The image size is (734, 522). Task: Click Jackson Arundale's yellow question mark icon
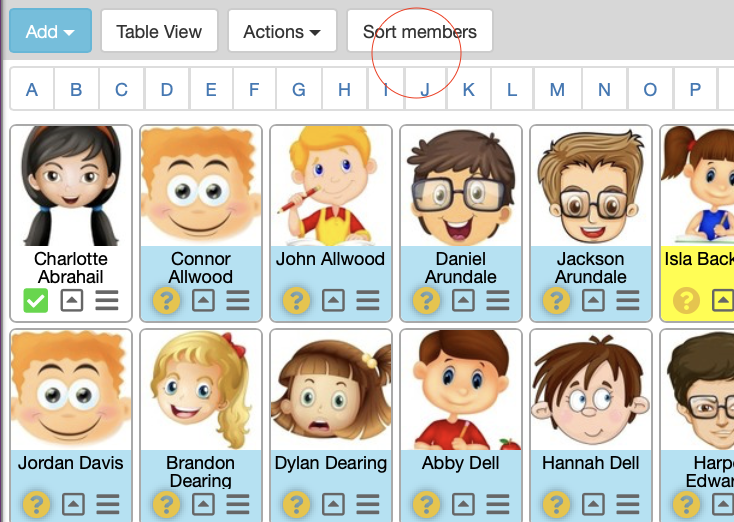[557, 300]
